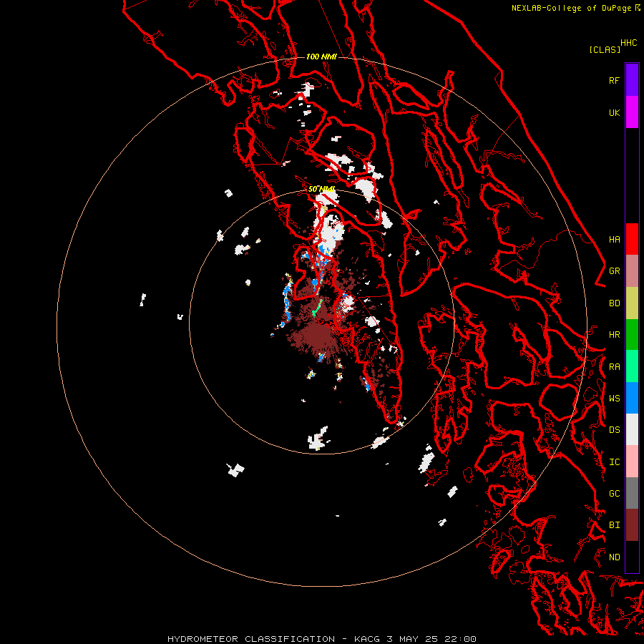Click the 'GR' legend label
This screenshot has height=644, width=644.
(x=614, y=271)
